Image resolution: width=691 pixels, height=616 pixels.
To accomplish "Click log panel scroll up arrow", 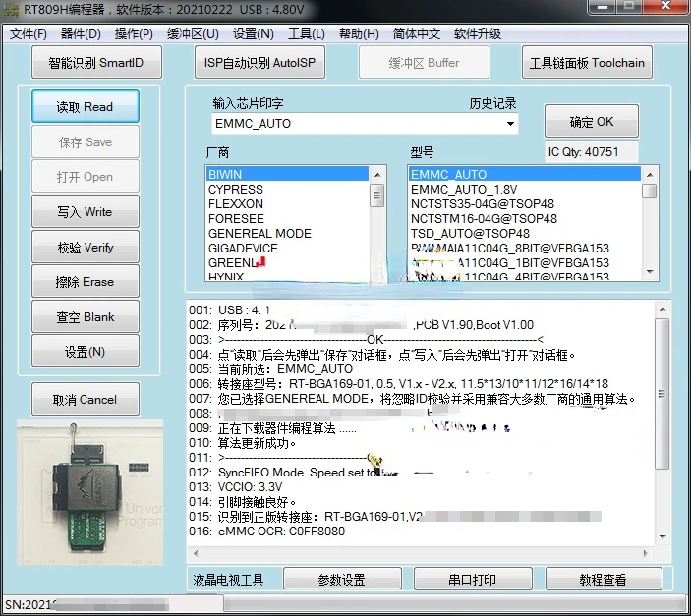I will pos(662,309).
